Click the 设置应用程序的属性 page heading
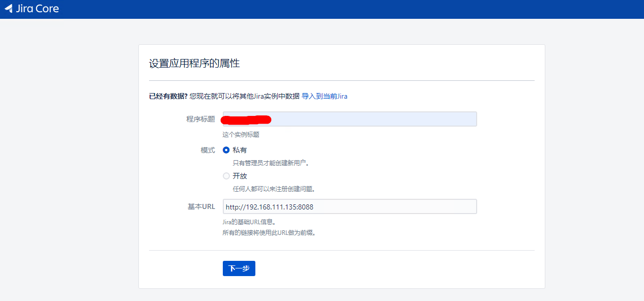Viewport: 644px width, 301px height. pos(195,63)
